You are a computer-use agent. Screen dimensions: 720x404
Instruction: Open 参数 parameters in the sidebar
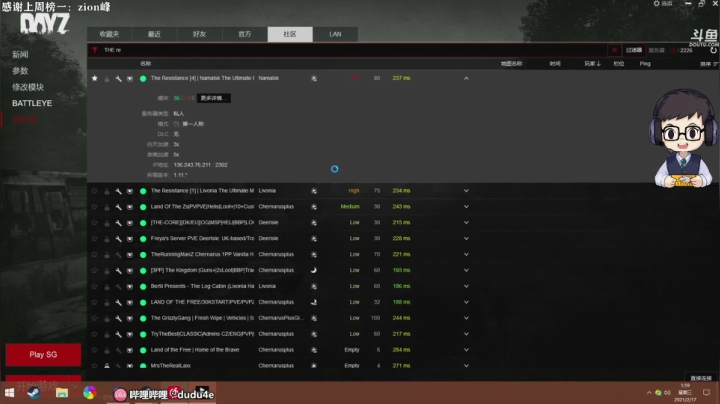(20, 71)
